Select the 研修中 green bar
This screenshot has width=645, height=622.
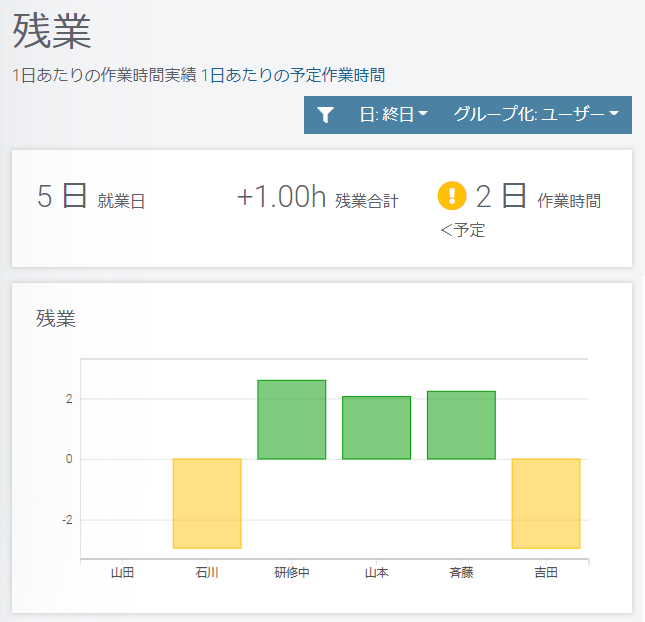click(292, 420)
